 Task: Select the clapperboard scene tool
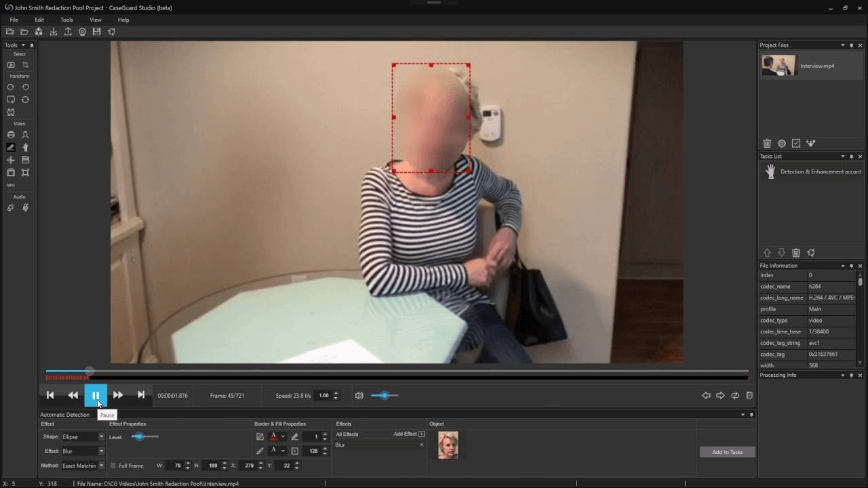point(25,160)
